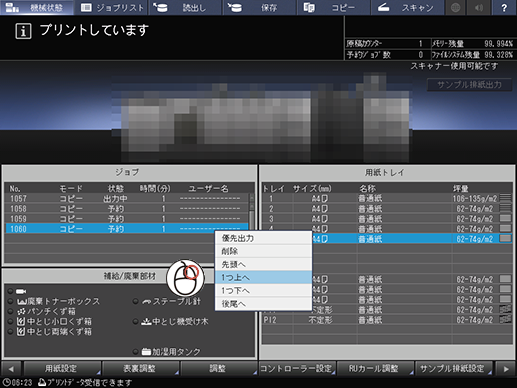517x388 pixels.
Task: Click left arrow in bottom bar
Action: (x=11, y=368)
